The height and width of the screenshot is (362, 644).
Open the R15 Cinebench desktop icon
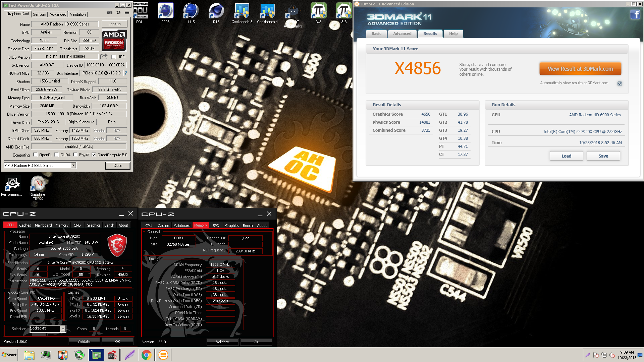coord(216,13)
